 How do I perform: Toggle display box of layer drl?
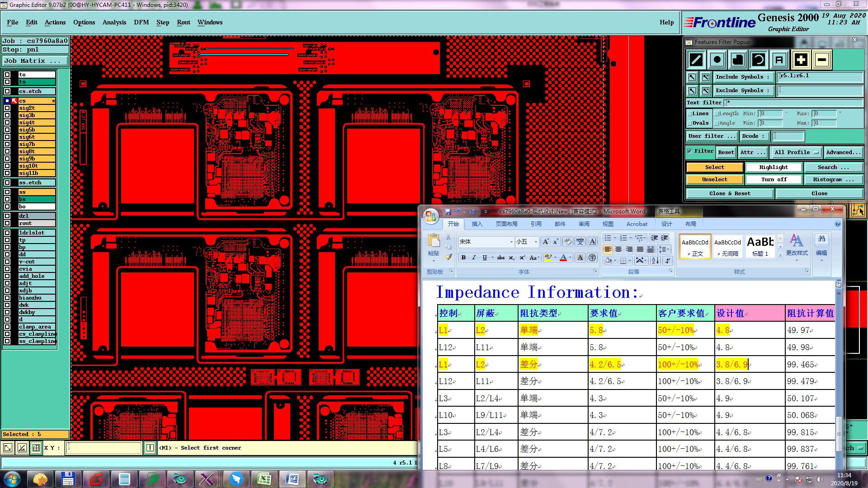click(x=7, y=216)
